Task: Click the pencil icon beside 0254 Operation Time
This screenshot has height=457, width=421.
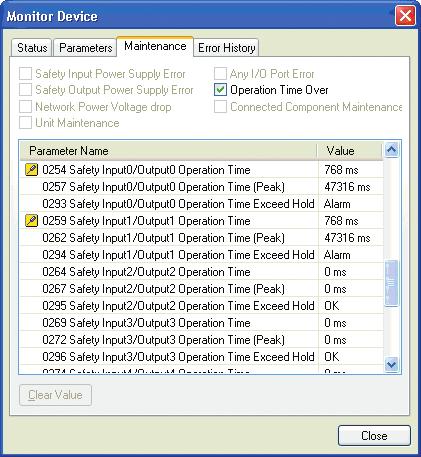Action: coord(31,170)
